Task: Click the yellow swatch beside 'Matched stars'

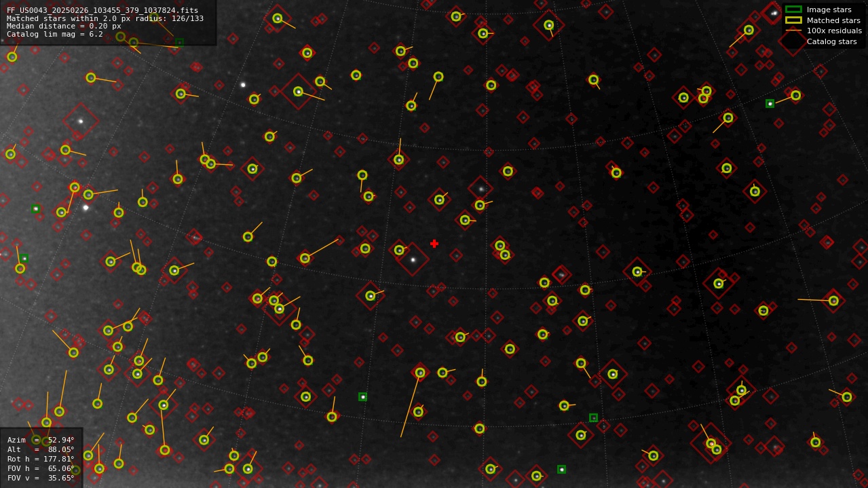Action: [793, 20]
